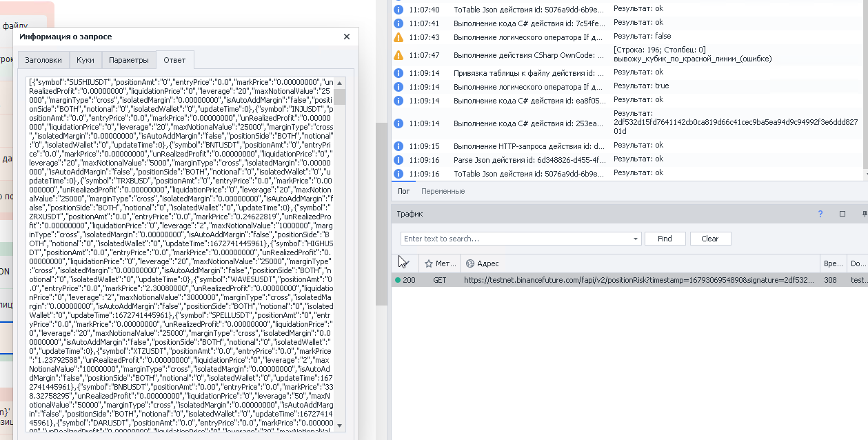Click scroll-up arrow of response text area
This screenshot has height=440, width=868.
[339, 83]
